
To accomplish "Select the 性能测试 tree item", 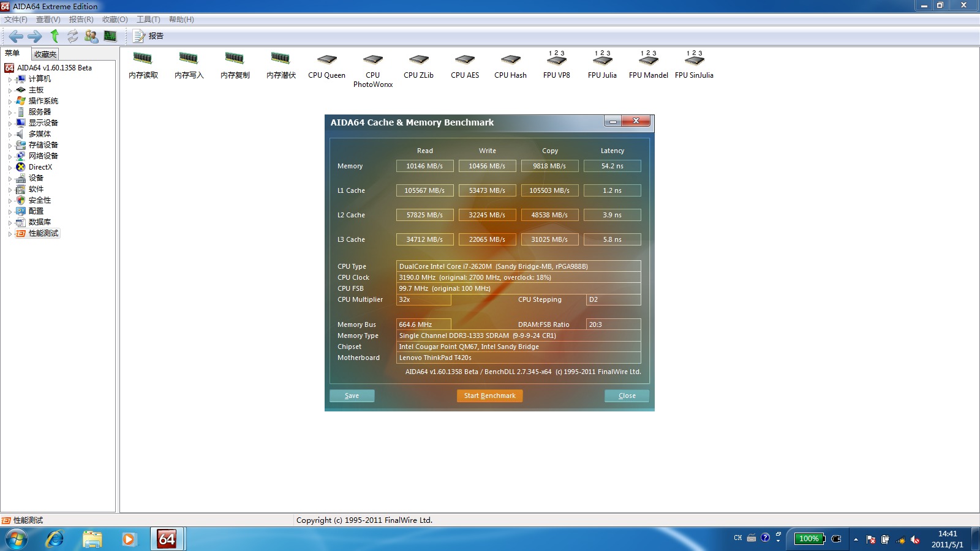I will (x=43, y=233).
